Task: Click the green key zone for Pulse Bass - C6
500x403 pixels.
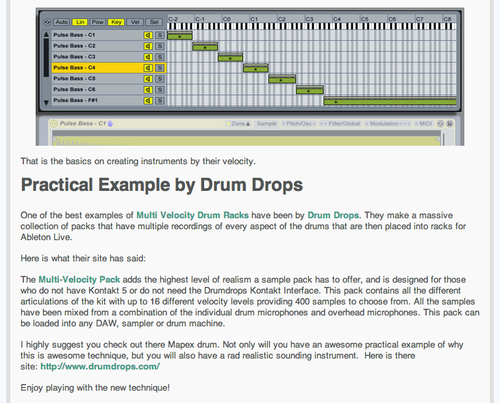Action: (x=310, y=91)
